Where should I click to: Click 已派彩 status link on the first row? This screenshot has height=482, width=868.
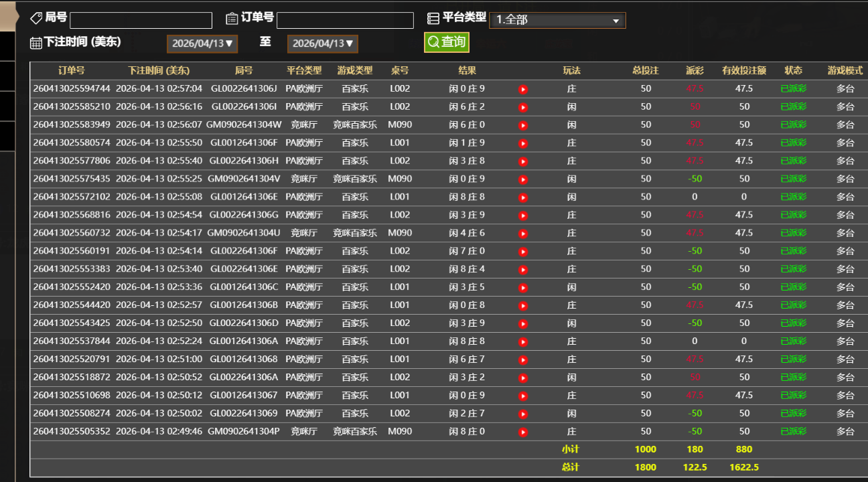pyautogui.click(x=794, y=88)
